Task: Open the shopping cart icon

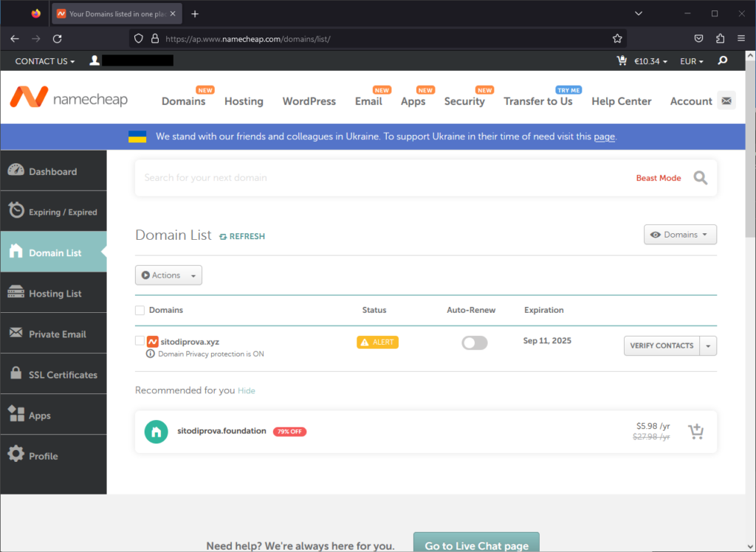Action: [x=622, y=61]
